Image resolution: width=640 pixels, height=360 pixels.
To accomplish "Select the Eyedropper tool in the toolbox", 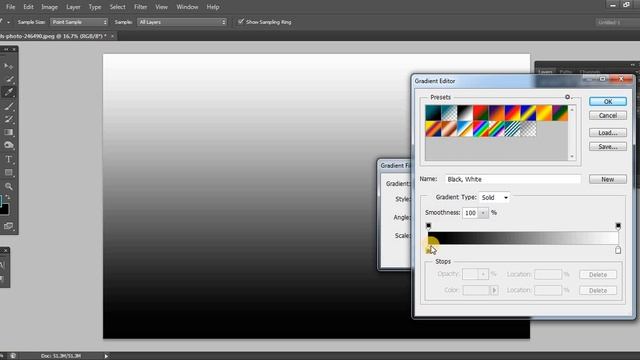I will 9,92.
